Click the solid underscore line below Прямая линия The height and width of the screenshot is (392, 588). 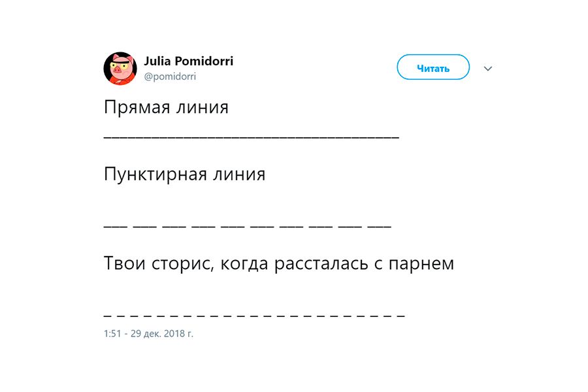click(x=252, y=138)
